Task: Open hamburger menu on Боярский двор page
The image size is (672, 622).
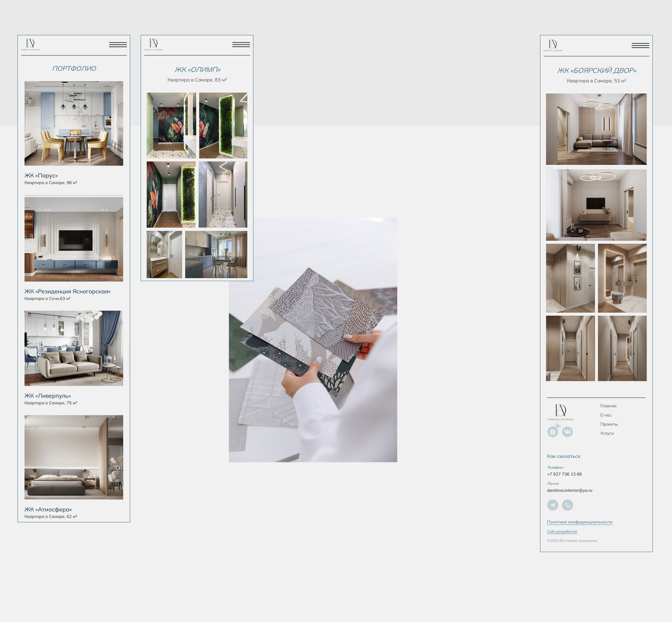Action: (x=640, y=45)
